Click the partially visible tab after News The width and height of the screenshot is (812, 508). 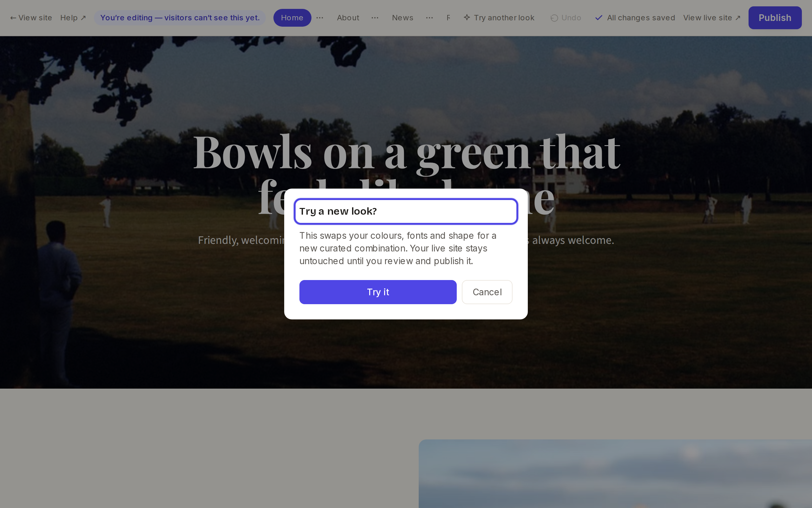[x=448, y=18]
